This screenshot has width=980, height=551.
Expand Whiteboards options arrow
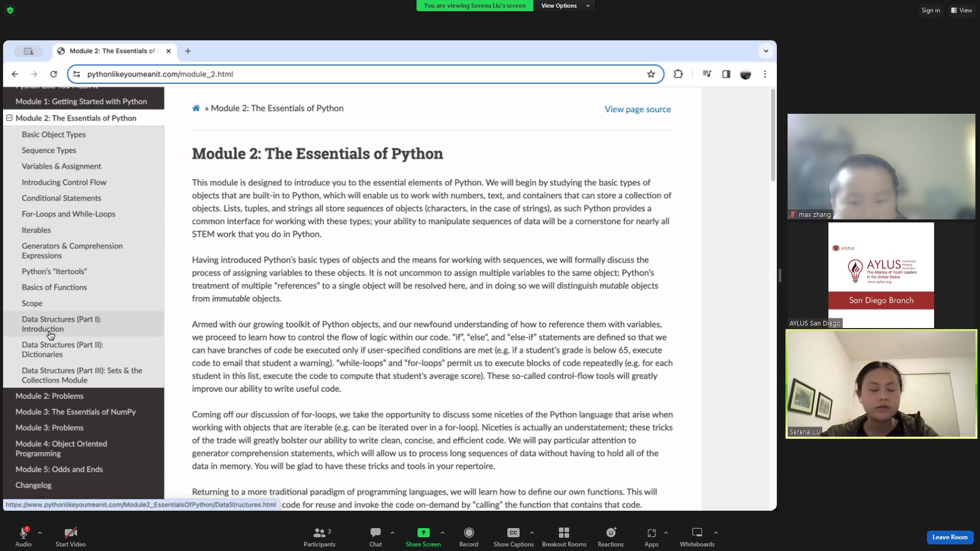(716, 533)
